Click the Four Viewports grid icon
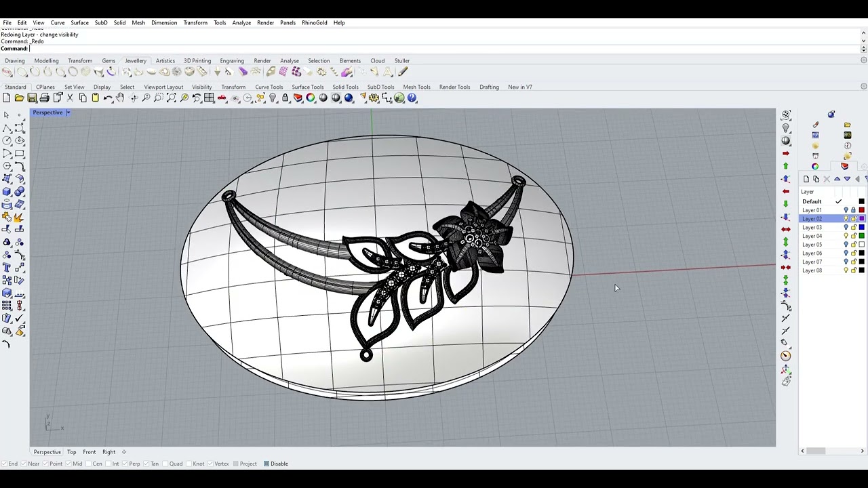The height and width of the screenshot is (488, 868). point(209,98)
